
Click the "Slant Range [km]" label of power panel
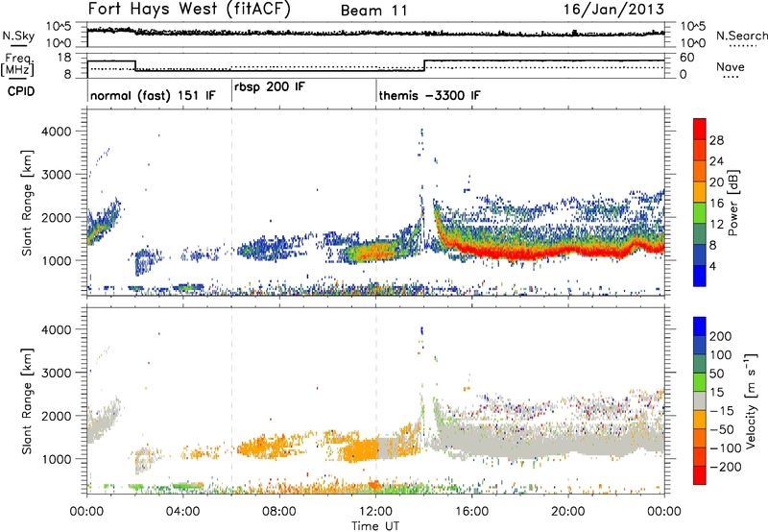(27, 203)
